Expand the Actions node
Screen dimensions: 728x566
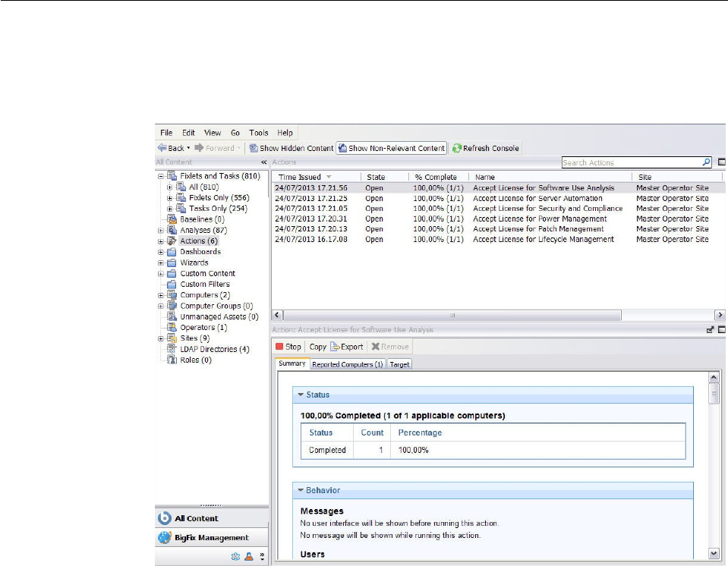click(x=161, y=241)
